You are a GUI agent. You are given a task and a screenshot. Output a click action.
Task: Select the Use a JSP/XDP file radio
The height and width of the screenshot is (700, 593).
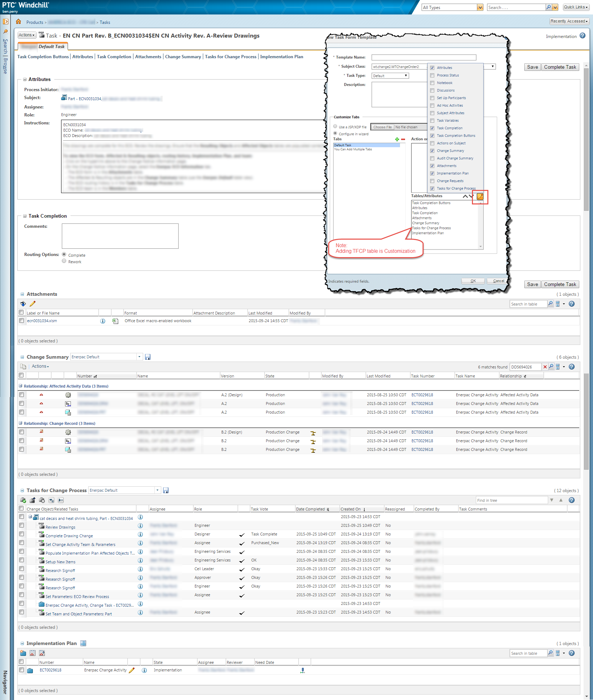pos(335,127)
